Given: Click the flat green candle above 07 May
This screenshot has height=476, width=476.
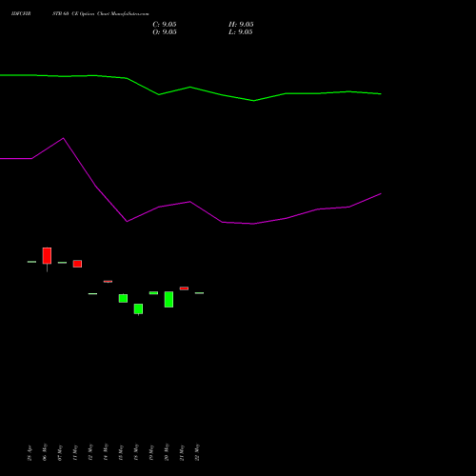Looking at the screenshot, I should coord(62,263).
